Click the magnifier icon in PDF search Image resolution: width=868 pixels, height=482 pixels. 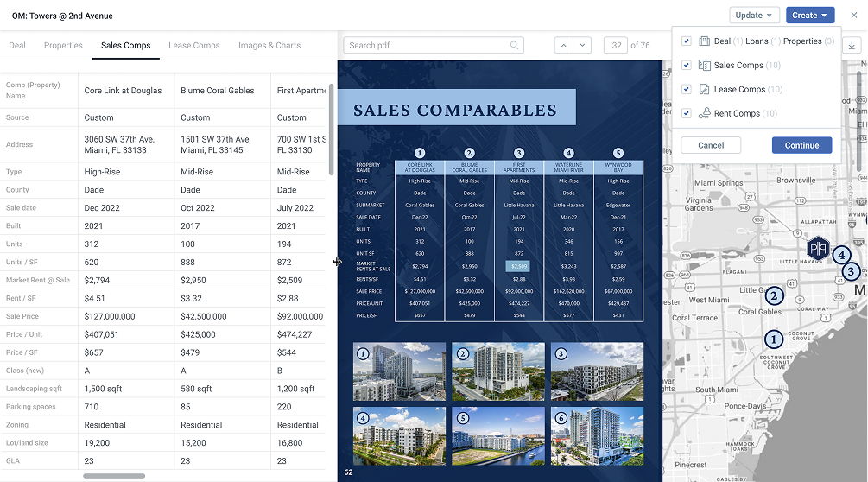[x=515, y=46]
